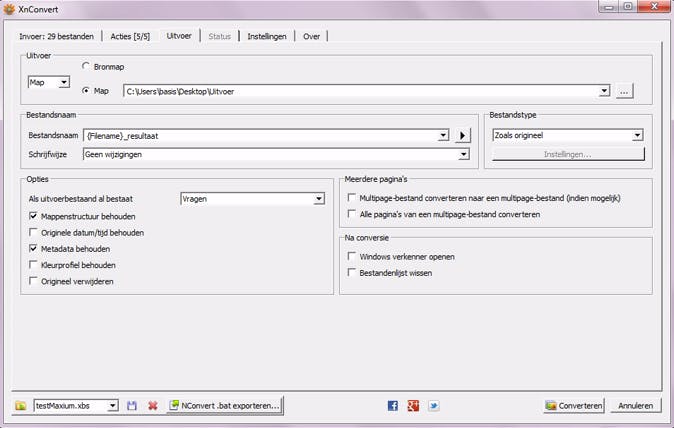Share on Google Plus icon

click(x=413, y=406)
